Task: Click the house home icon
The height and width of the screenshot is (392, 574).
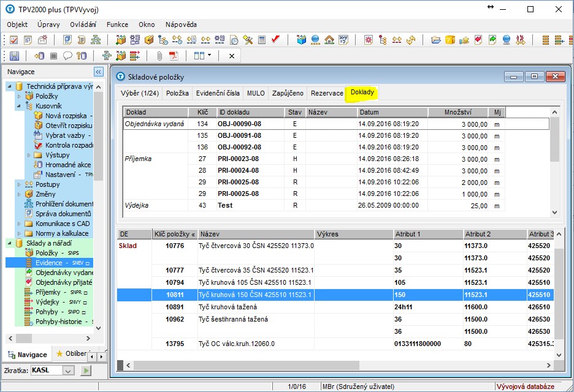Action: point(329,40)
